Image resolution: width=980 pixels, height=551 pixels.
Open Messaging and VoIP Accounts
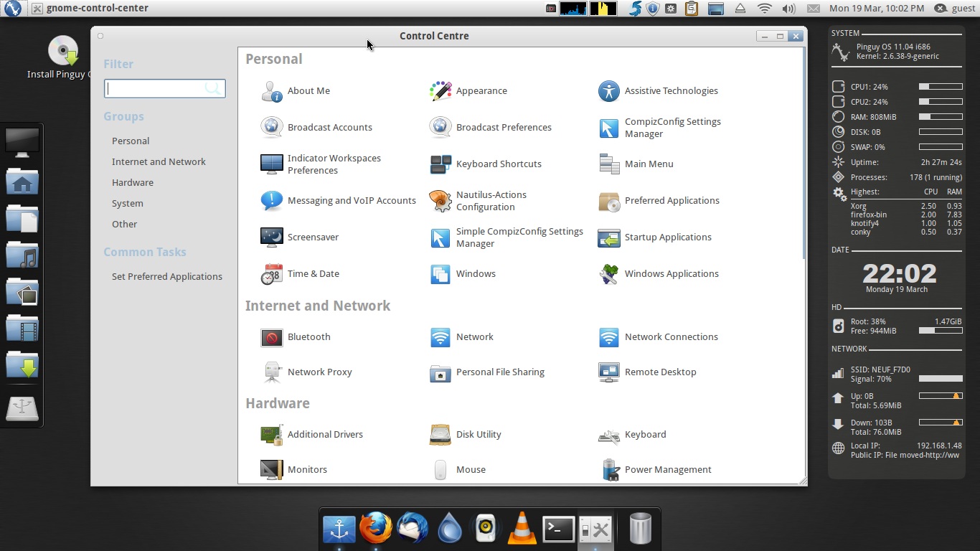[338, 200]
